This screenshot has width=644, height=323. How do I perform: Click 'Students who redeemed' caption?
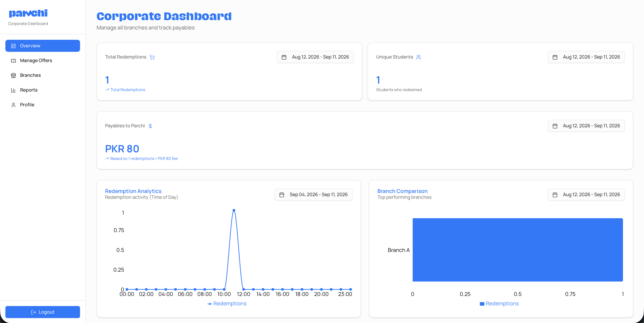click(399, 90)
